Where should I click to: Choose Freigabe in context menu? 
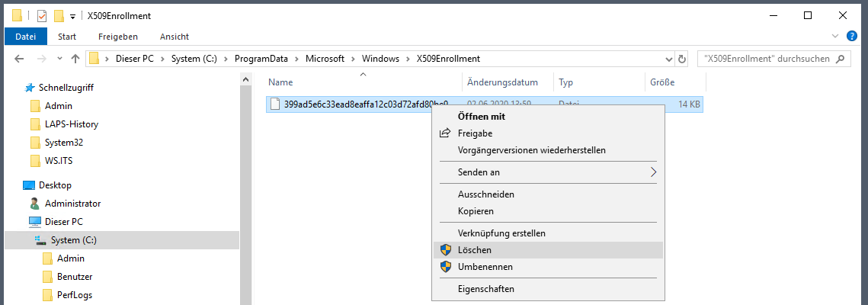click(x=547, y=133)
